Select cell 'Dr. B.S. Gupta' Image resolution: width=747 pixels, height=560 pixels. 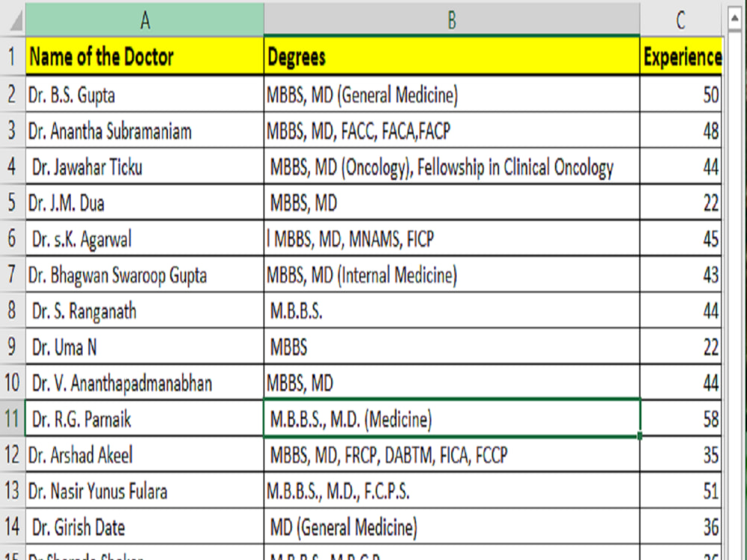click(x=145, y=94)
